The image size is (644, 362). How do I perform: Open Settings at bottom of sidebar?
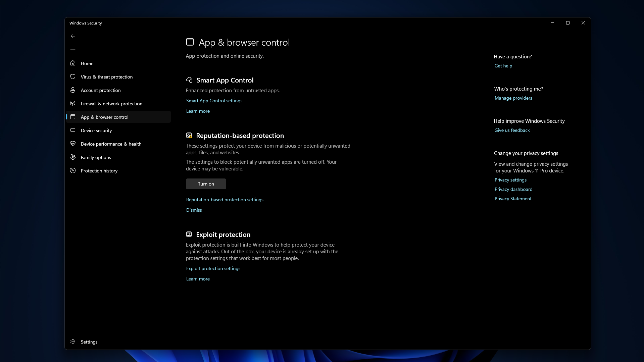[118, 342]
